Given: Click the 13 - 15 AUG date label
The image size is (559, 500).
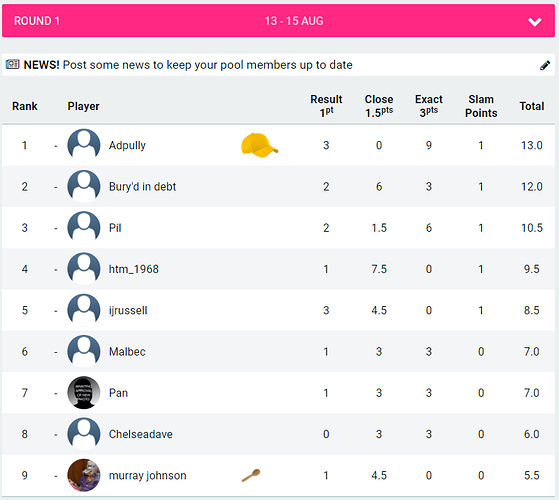Looking at the screenshot, I should click(294, 21).
